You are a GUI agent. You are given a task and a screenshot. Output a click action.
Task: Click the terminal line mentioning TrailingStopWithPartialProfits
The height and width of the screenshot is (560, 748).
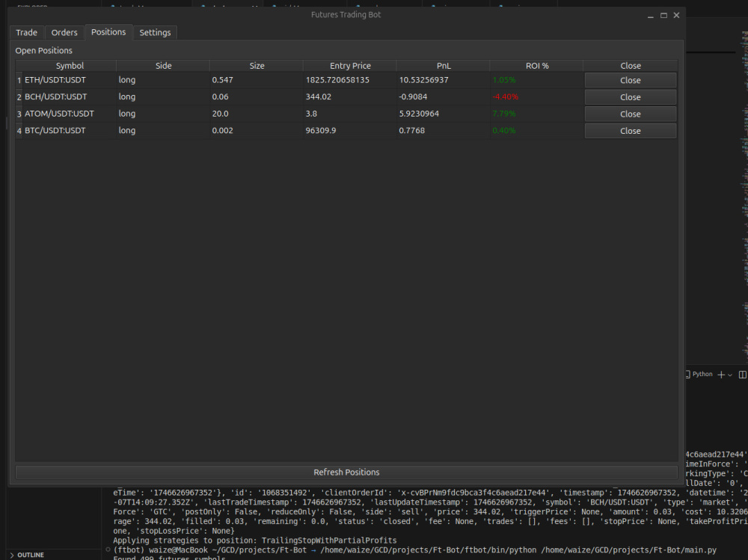click(x=255, y=541)
